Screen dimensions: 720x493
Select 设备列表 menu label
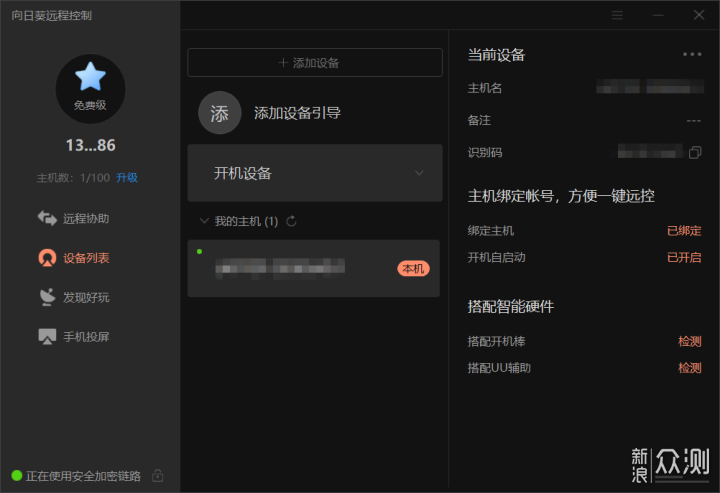(x=86, y=258)
